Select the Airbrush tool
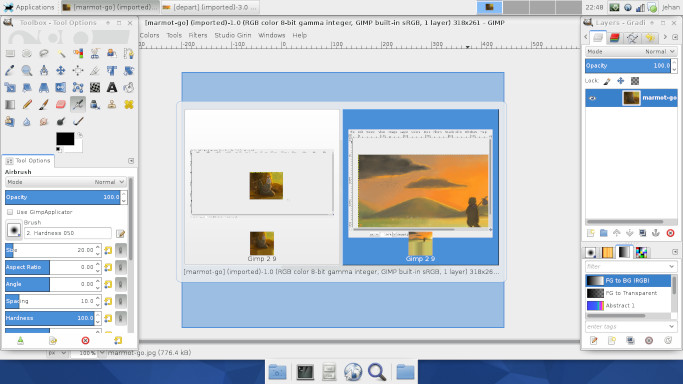 (78, 104)
